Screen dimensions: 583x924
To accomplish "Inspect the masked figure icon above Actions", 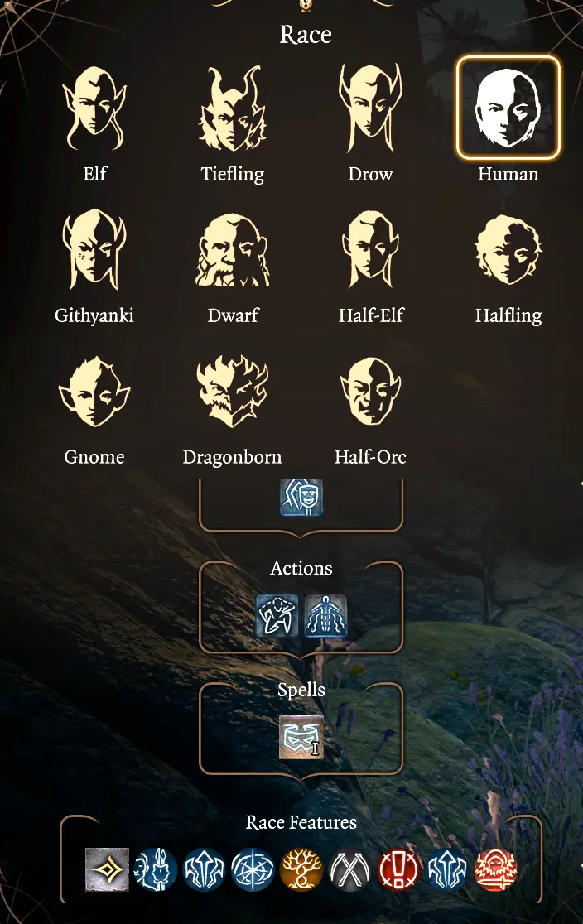I will tap(301, 496).
